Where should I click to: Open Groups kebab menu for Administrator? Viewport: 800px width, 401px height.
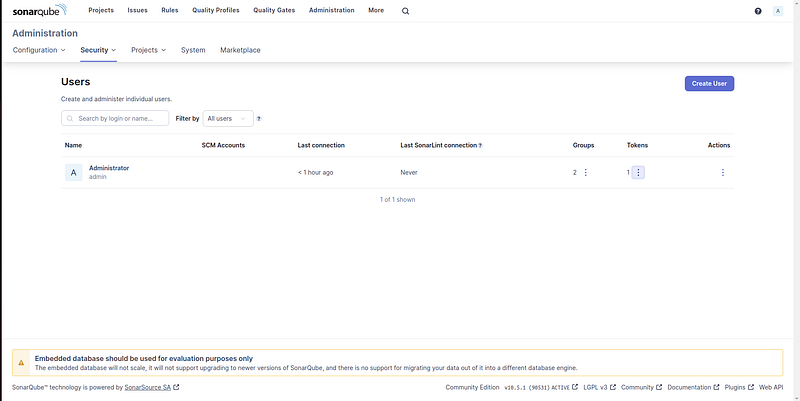pos(585,172)
